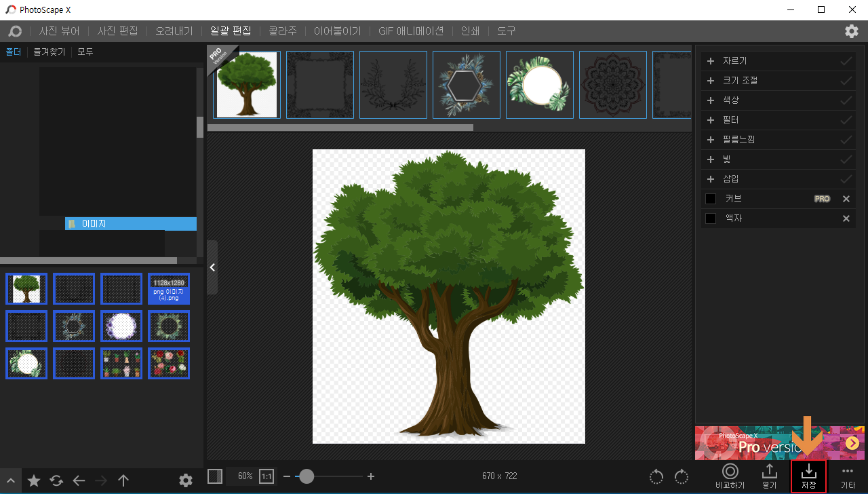Click the 열기 open icon
Image resolution: width=868 pixels, height=494 pixels.
coord(769,476)
